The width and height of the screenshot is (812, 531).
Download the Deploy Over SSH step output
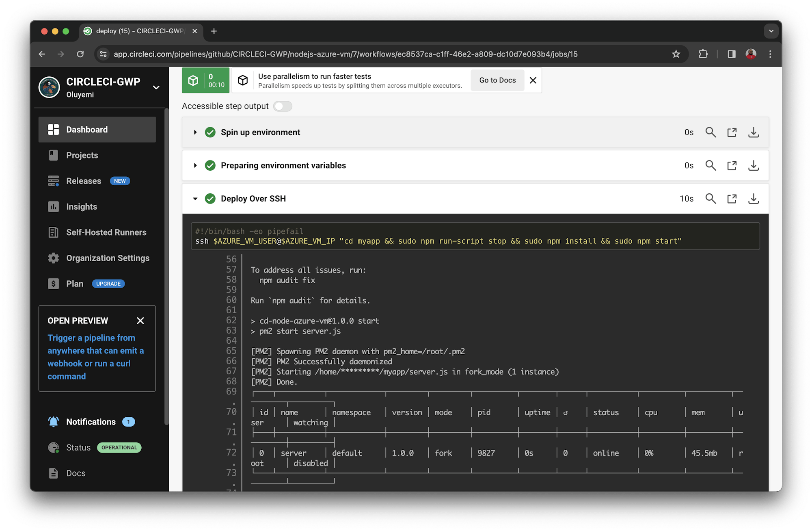754,199
